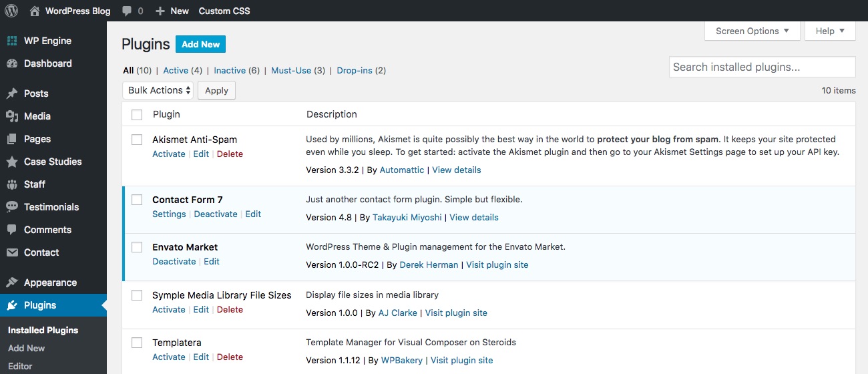Image resolution: width=868 pixels, height=374 pixels.
Task: Click the Staff group icon
Action: [x=12, y=184]
